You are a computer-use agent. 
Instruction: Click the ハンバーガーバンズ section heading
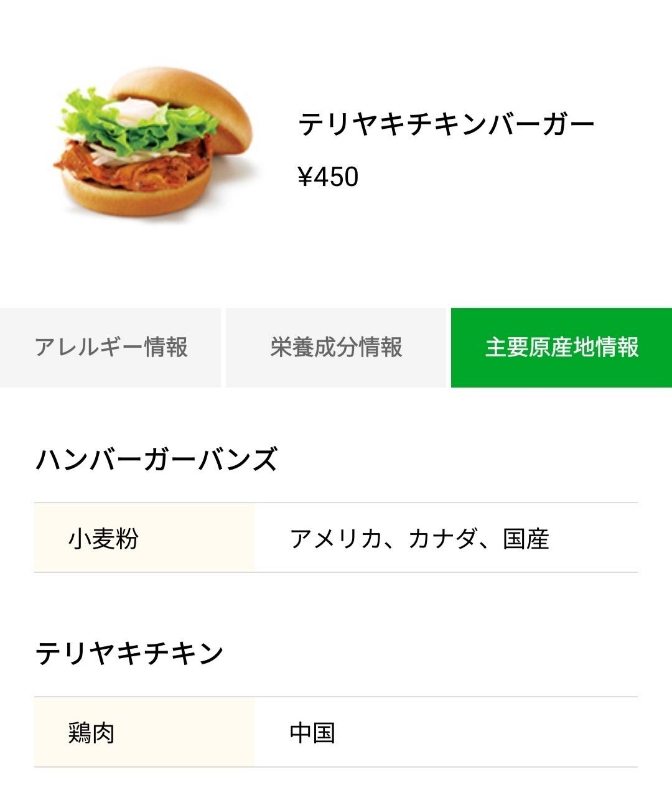tap(156, 460)
